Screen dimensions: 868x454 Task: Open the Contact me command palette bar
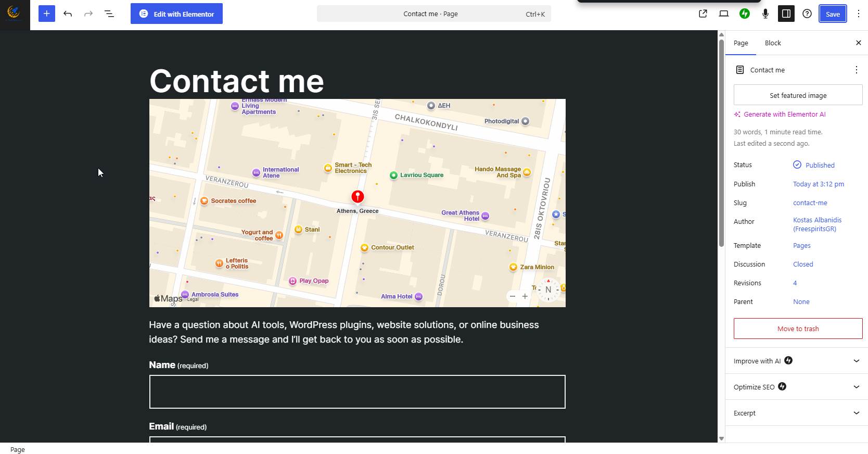(434, 14)
